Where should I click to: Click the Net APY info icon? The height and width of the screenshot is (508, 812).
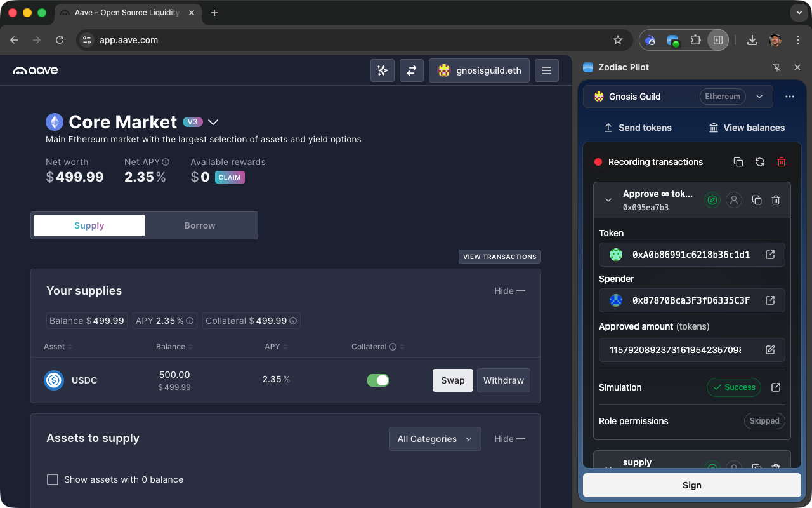tap(166, 162)
